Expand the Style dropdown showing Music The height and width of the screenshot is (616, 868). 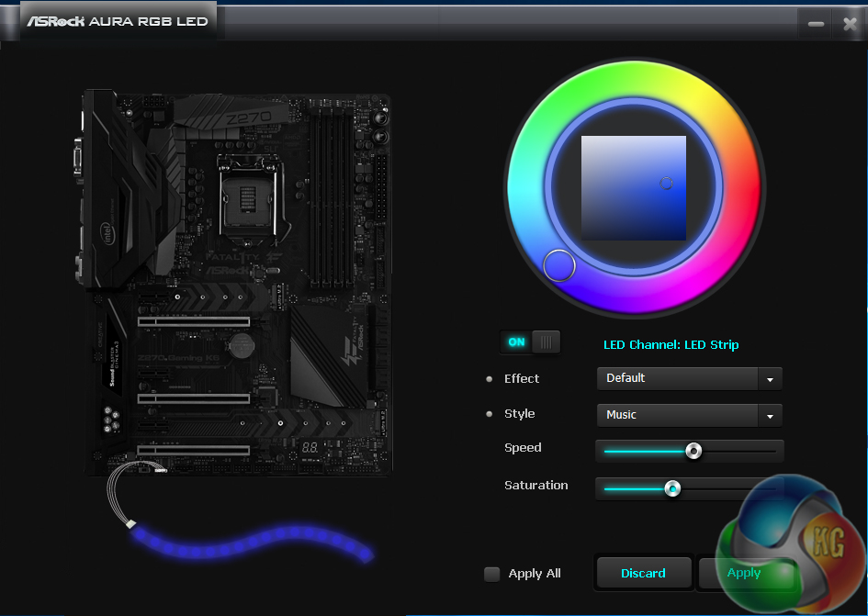689,415
